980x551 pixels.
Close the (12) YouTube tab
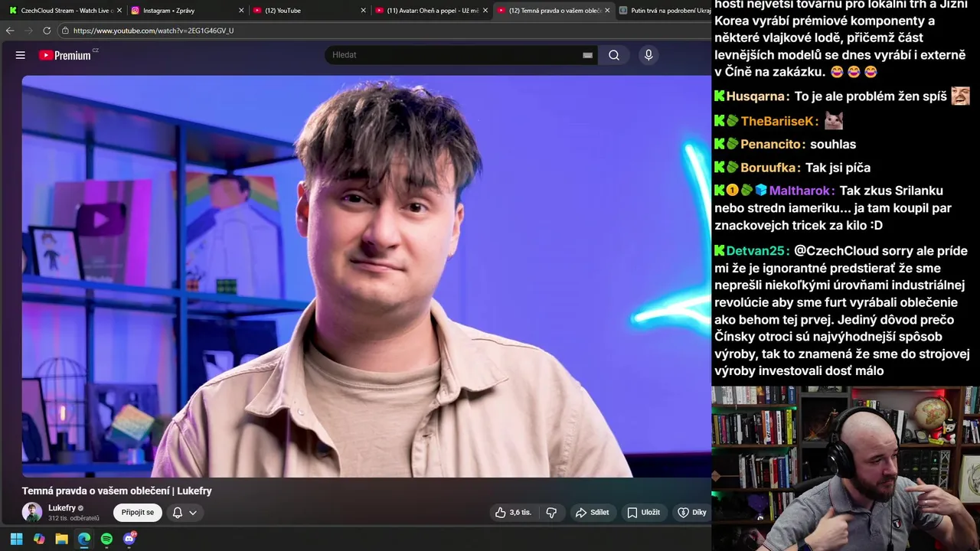point(364,11)
